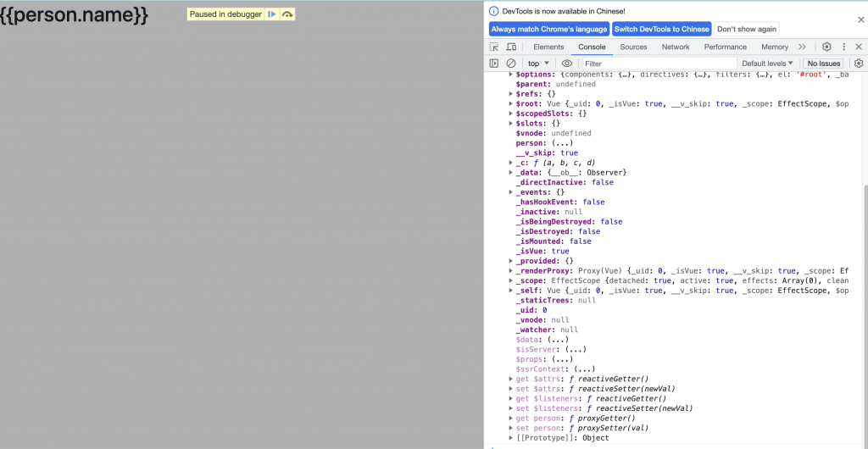
Task: Toggle device toolbar icon
Action: click(x=511, y=47)
